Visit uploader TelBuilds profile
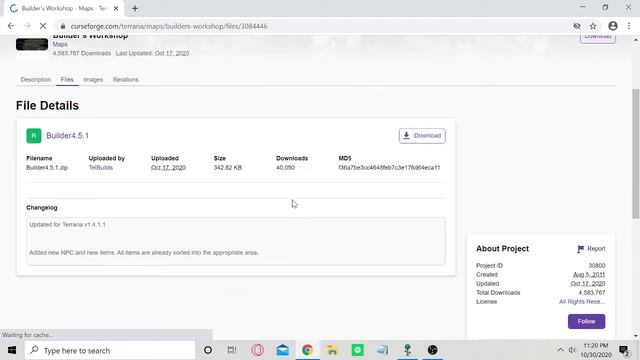The width and height of the screenshot is (640, 360). point(100,168)
